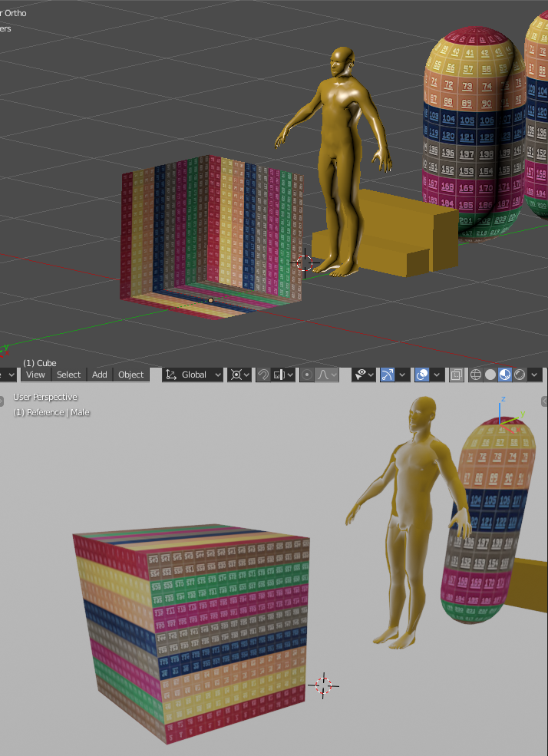Click the 3D cursor in the upper viewport
548x756 pixels.
(x=305, y=263)
